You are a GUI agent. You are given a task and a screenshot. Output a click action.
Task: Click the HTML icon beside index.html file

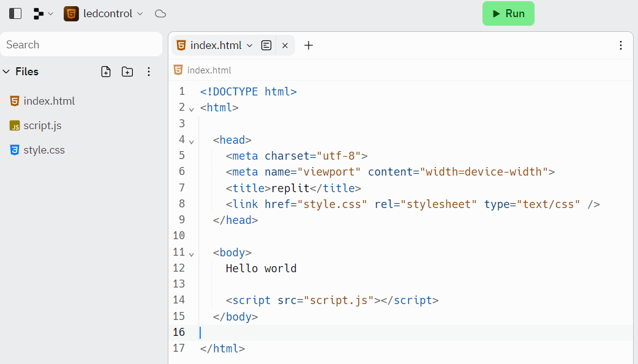pos(15,101)
